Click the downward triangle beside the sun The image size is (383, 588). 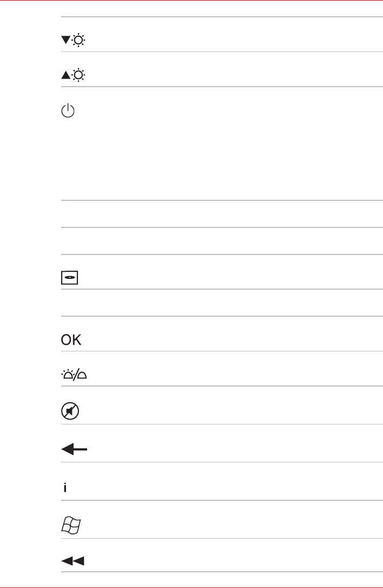(65, 40)
